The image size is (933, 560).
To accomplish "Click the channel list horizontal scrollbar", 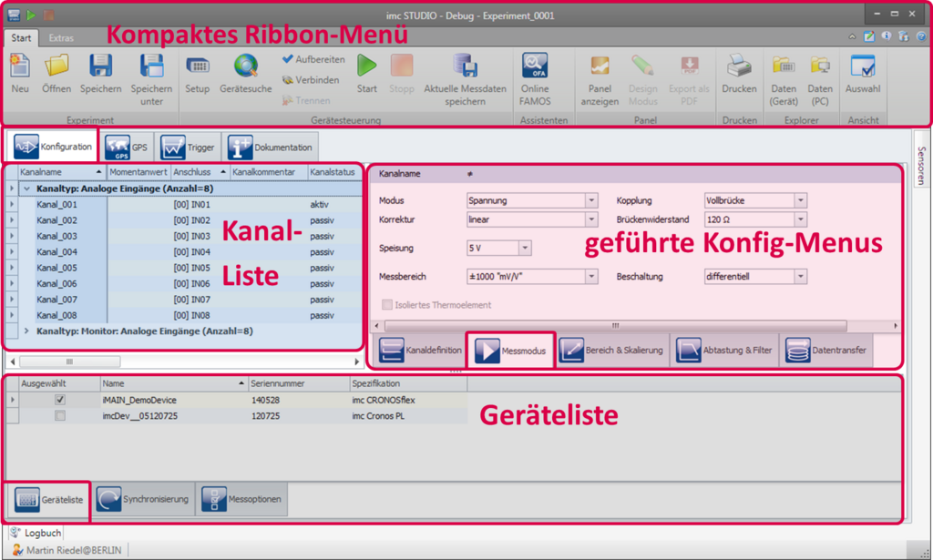I will [x=68, y=361].
